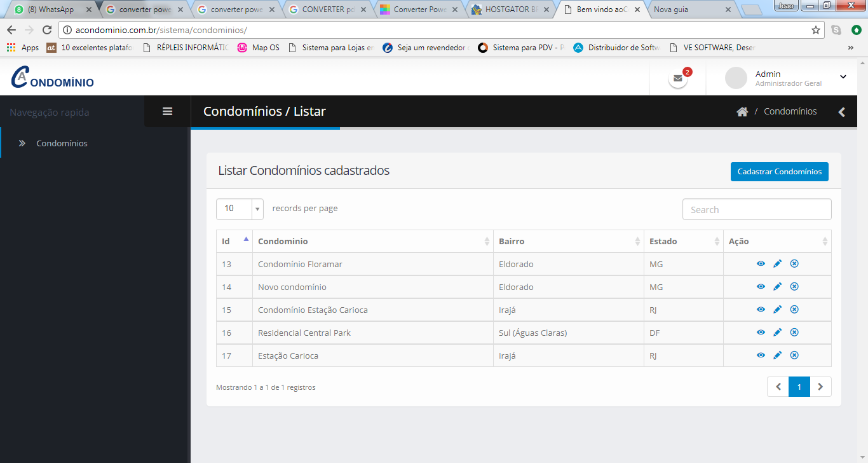868x463 pixels.
Task: View Condomínio Estação Carioca eye icon
Action: pyautogui.click(x=761, y=310)
